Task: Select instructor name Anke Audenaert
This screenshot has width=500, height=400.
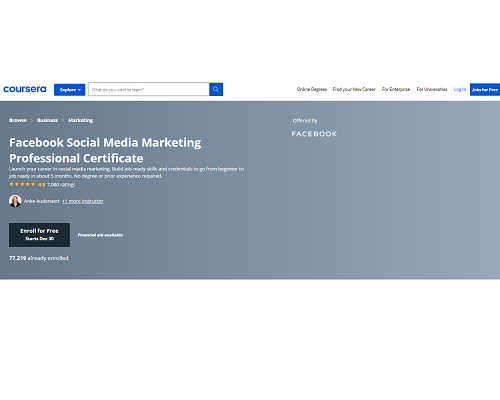Action: pyautogui.click(x=42, y=201)
